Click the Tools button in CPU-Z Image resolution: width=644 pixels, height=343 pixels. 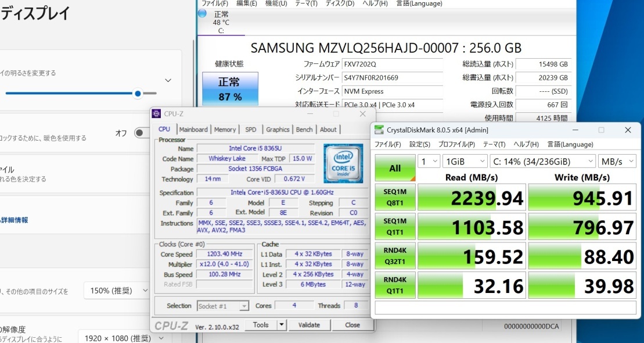261,325
